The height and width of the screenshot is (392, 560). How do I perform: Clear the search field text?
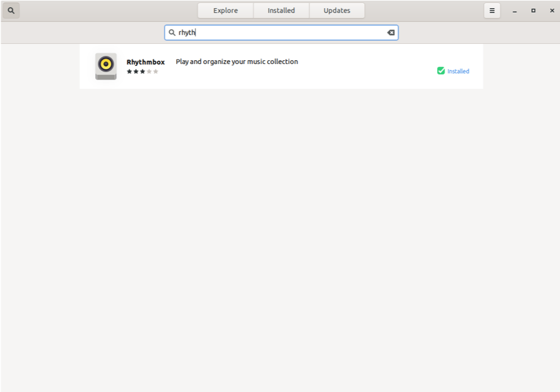(x=391, y=33)
